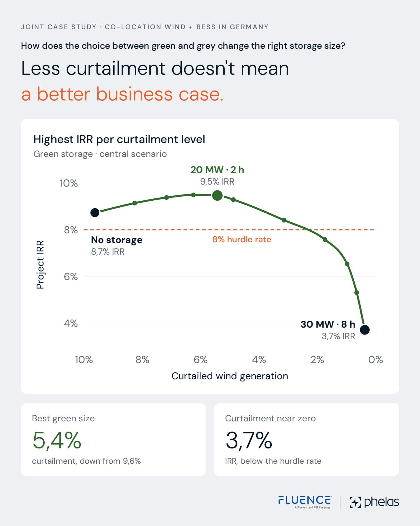Click the Project IRR axis label
This screenshot has height=526, width=420.
pos(40,265)
